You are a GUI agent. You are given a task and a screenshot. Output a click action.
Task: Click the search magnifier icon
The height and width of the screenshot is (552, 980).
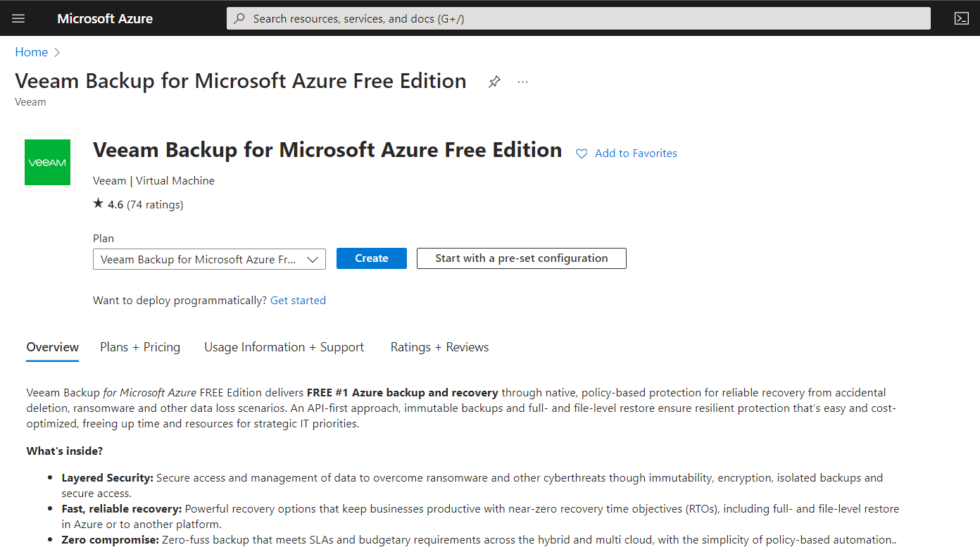pyautogui.click(x=239, y=18)
